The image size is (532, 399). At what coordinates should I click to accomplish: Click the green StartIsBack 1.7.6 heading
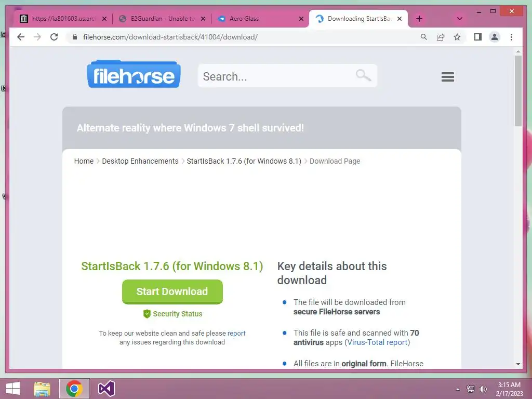(x=172, y=267)
